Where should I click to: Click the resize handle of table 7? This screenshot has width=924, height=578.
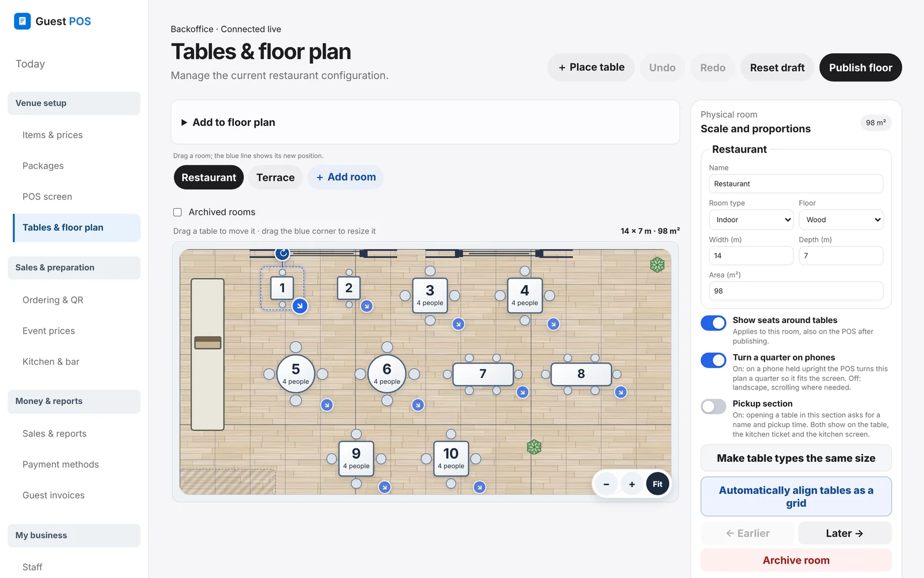(523, 392)
